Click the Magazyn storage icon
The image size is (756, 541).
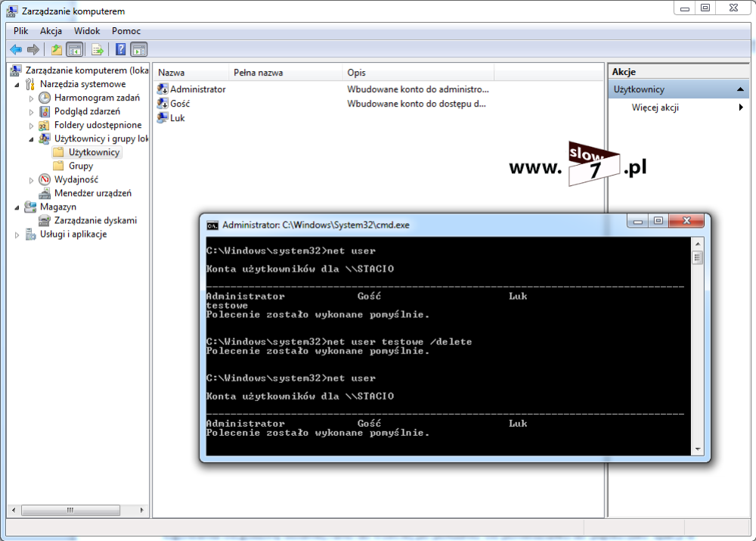[x=30, y=207]
